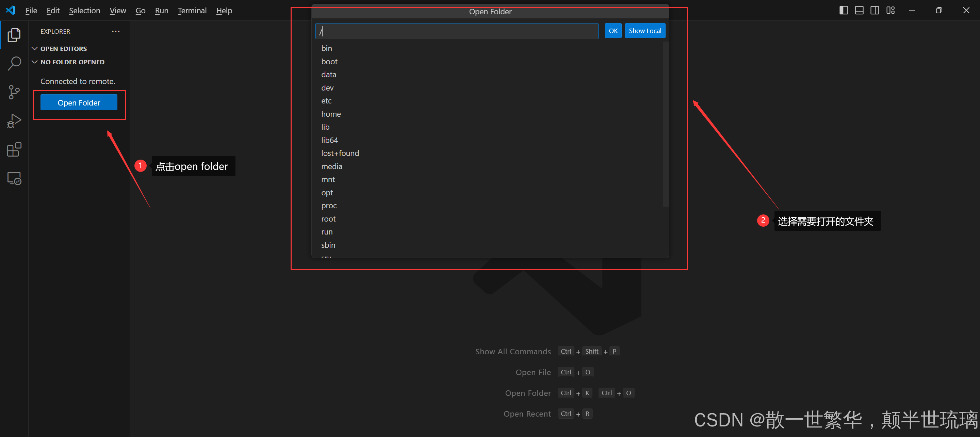Select the etc folder in list
This screenshot has height=437, width=980.
[x=326, y=101]
